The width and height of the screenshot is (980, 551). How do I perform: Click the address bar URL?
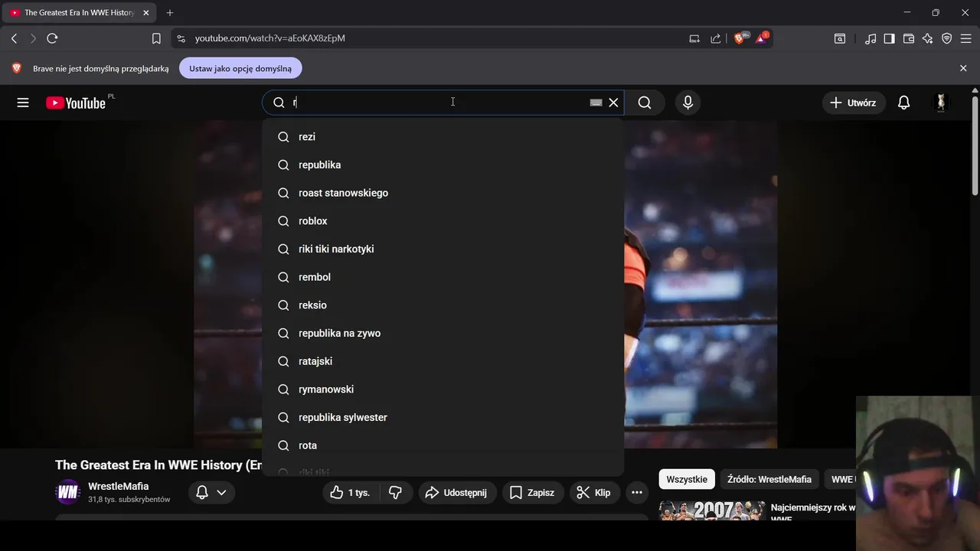pos(270,38)
